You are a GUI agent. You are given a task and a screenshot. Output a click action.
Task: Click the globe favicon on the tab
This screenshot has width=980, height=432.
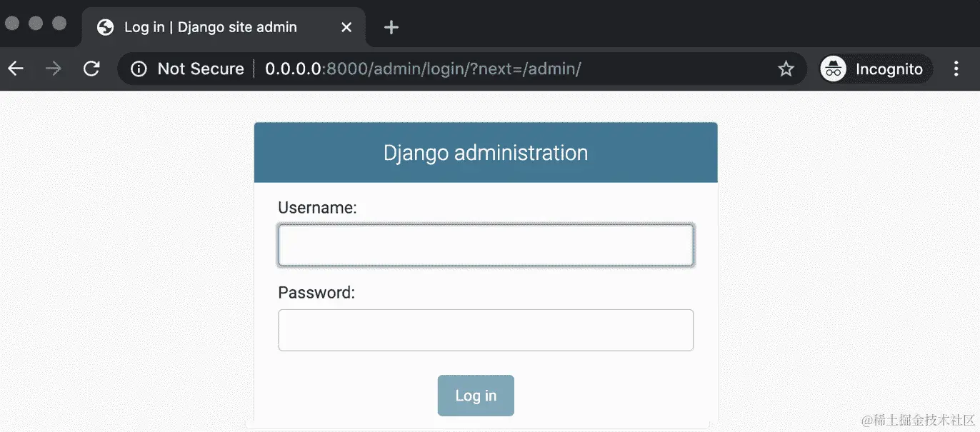coord(106,27)
